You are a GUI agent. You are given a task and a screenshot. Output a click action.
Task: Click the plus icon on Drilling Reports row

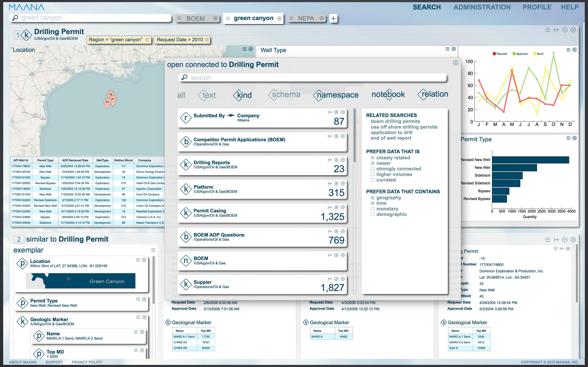click(x=336, y=160)
